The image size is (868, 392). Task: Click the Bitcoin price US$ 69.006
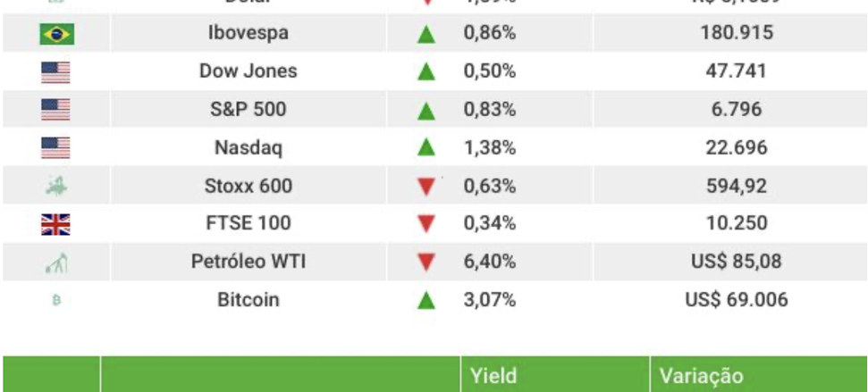coord(737,300)
